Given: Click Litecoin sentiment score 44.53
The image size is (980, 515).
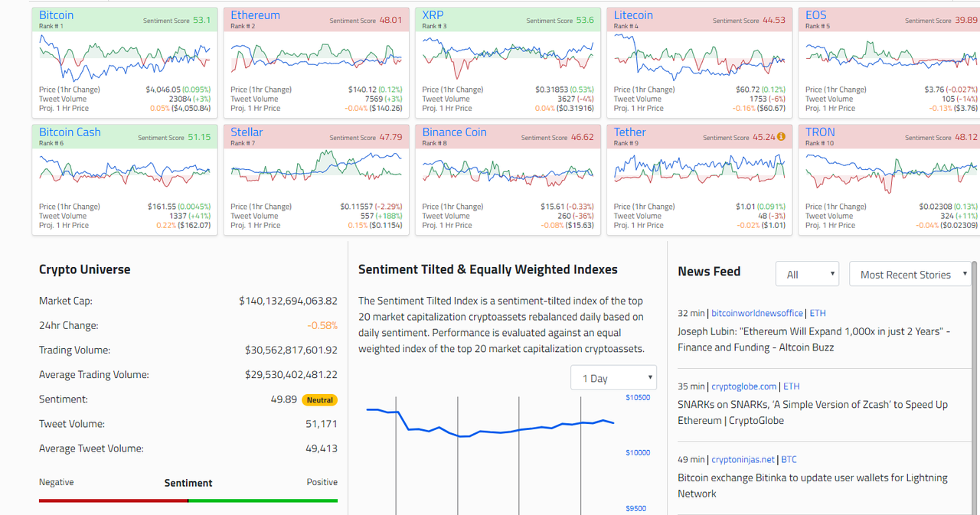Looking at the screenshot, I should (x=773, y=20).
